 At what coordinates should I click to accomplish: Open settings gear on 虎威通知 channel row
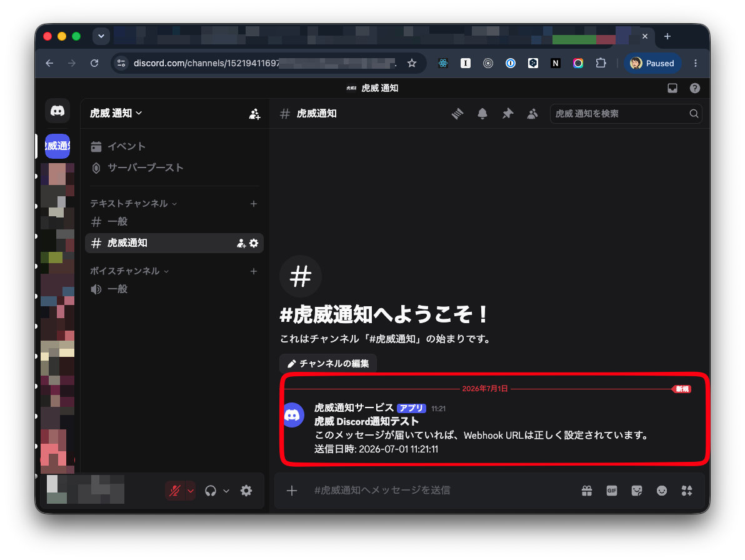[254, 243]
